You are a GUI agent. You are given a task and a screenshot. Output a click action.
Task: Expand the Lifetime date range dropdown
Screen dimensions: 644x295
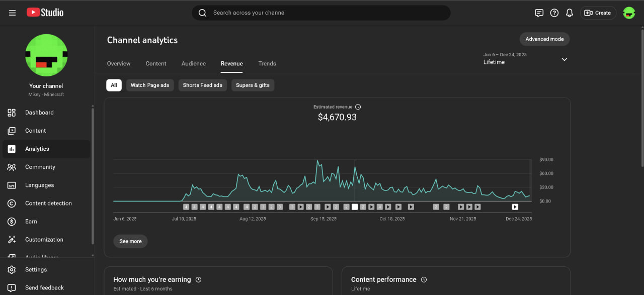[x=564, y=59]
